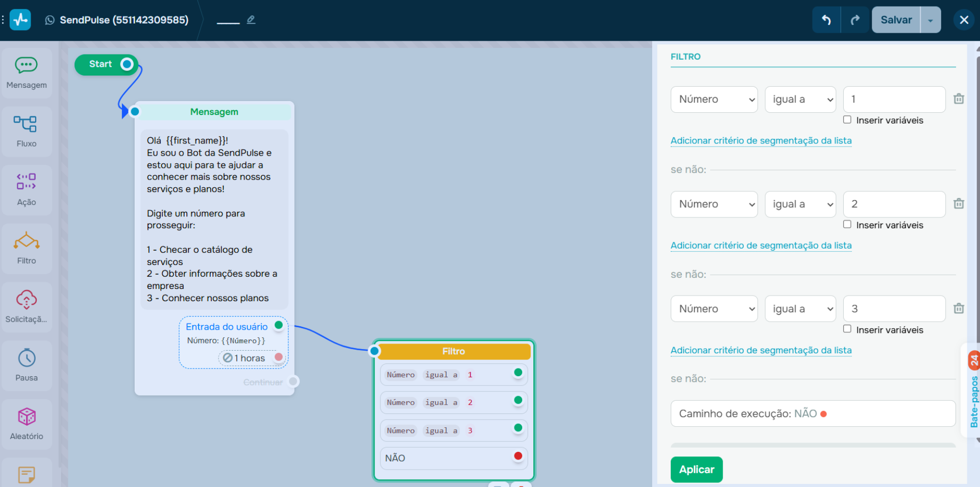Open second condition igual a operator dropdown
This screenshot has height=487, width=980.
click(800, 204)
